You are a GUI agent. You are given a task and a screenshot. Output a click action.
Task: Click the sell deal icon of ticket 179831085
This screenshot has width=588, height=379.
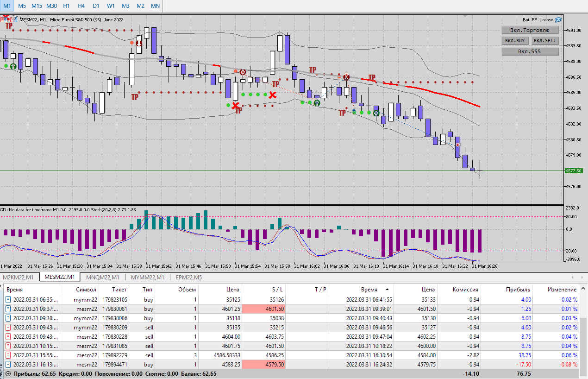pyautogui.click(x=8, y=346)
